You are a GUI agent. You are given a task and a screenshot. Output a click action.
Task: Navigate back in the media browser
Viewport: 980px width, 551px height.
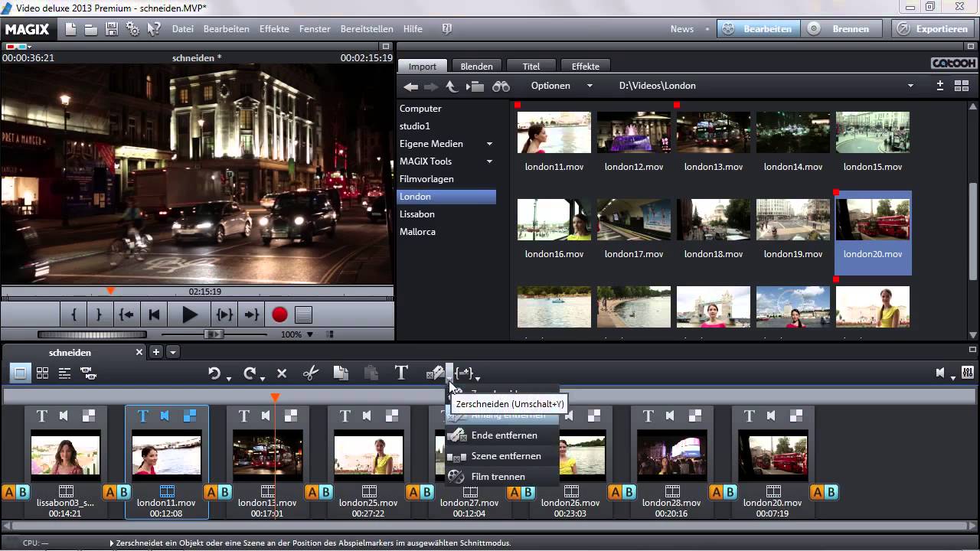[411, 86]
